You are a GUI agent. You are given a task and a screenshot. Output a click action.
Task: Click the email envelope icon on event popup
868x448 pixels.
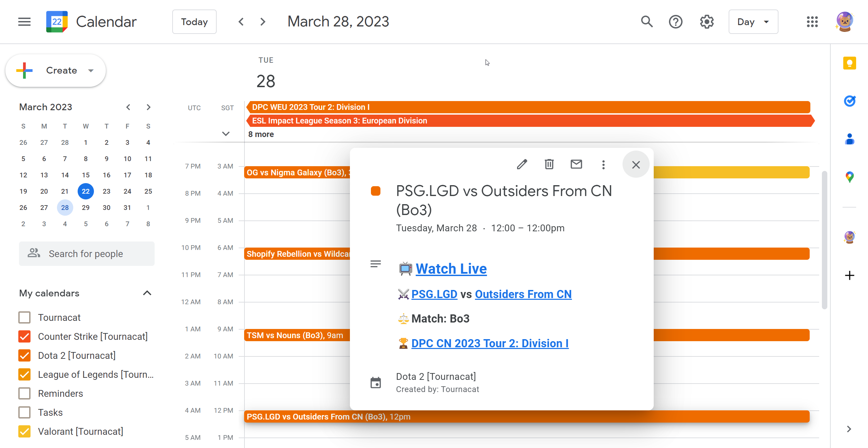point(576,164)
